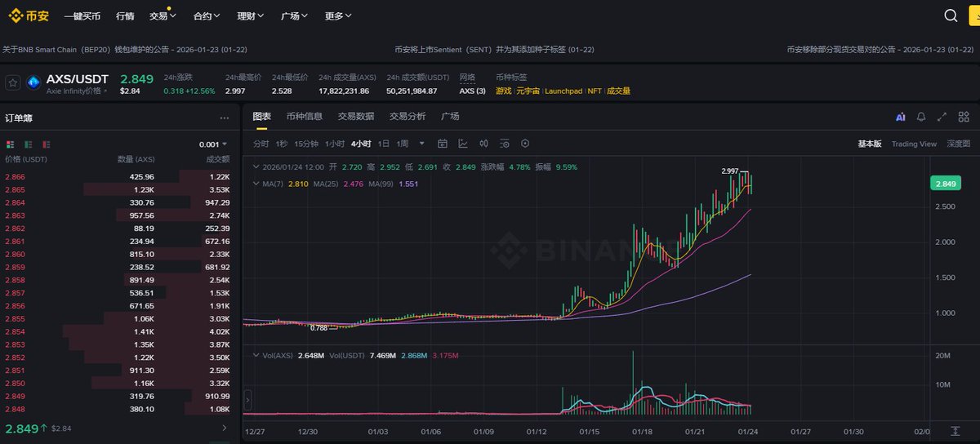Click 一键买币 in top navigation
Image resolution: width=980 pixels, height=444 pixels.
click(x=82, y=16)
